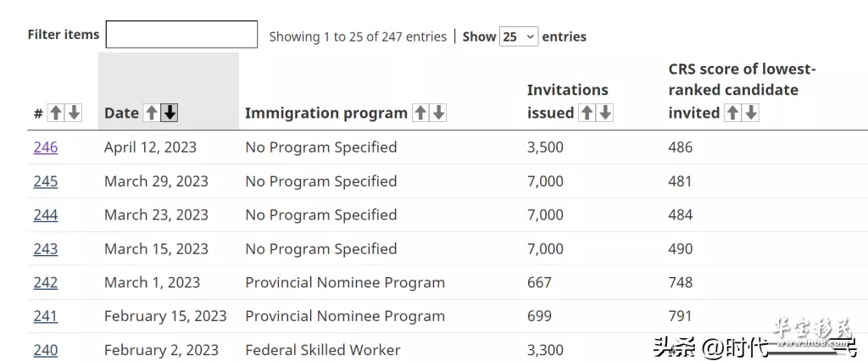The width and height of the screenshot is (868, 361).
Task: Sort Immigration program descending arrow
Action: click(x=438, y=113)
